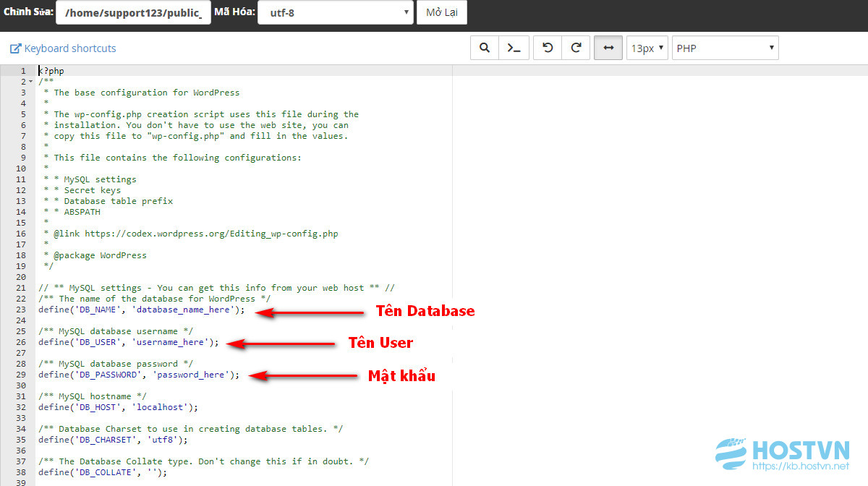This screenshot has height=486, width=868.
Task: Open the Keyboard shortcuts link
Action: pyautogui.click(x=63, y=48)
